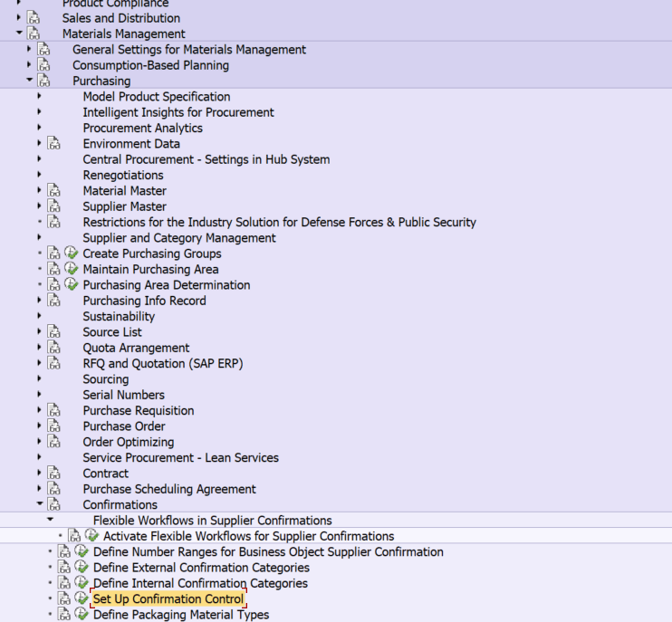Viewport: 672px width, 622px height.
Task: Select Define Internal Confirmation Categories text
Action: coord(200,584)
